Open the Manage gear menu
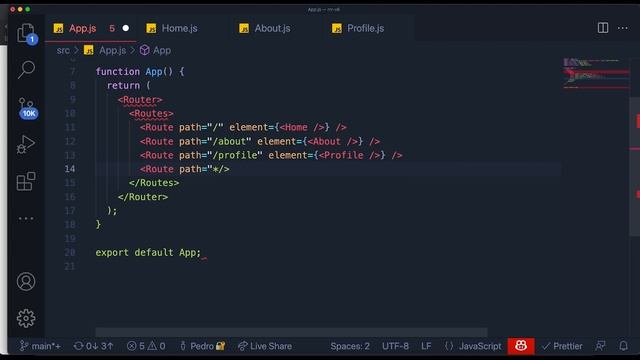This screenshot has height=360, width=640. point(26,318)
